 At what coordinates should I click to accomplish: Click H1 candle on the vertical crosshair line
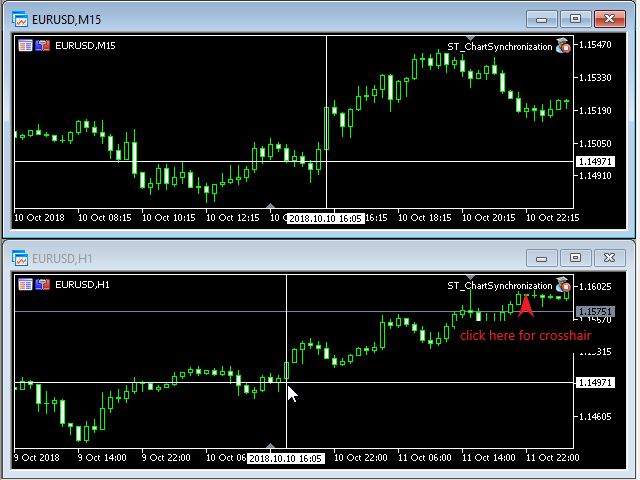[x=287, y=370]
